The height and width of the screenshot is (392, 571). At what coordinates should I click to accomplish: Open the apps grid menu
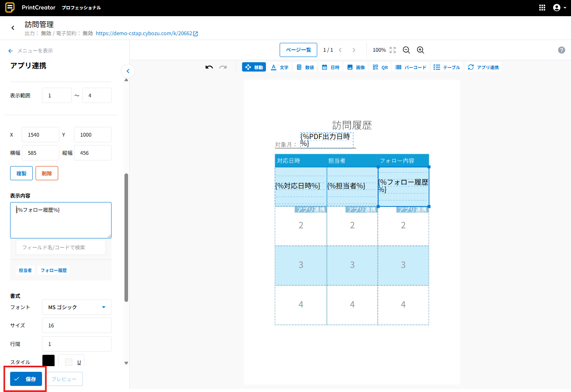point(542,8)
